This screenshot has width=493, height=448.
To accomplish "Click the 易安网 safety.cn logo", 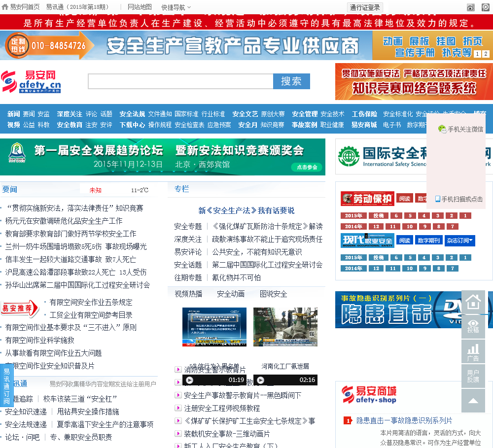I will (x=31, y=82).
